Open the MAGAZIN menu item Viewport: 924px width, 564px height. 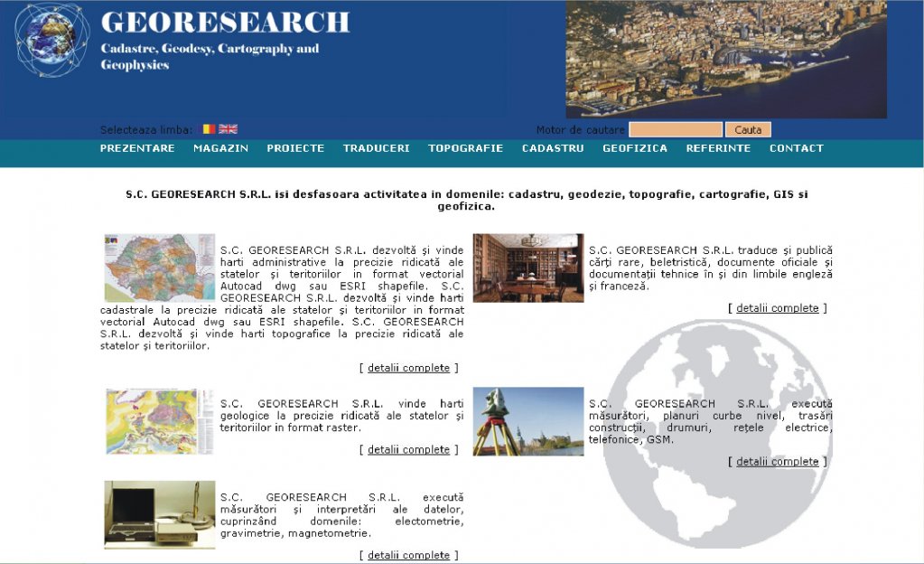[x=221, y=148]
